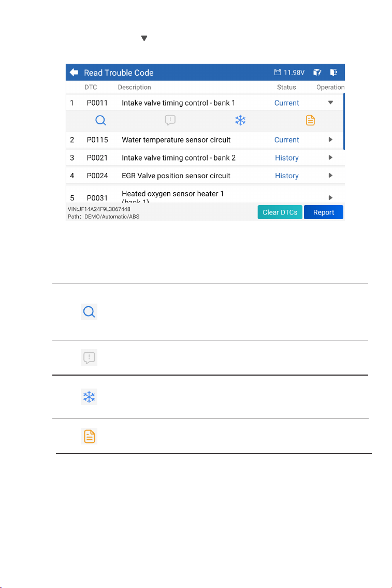Click the blue vertical scrollbar of the list
The height and width of the screenshot is (588, 392).
tap(344, 122)
